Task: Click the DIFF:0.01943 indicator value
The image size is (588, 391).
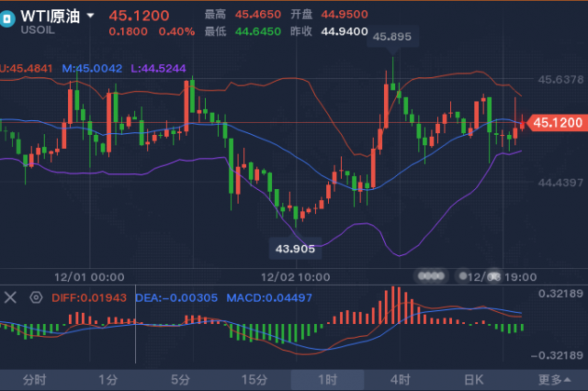Action: (89, 298)
